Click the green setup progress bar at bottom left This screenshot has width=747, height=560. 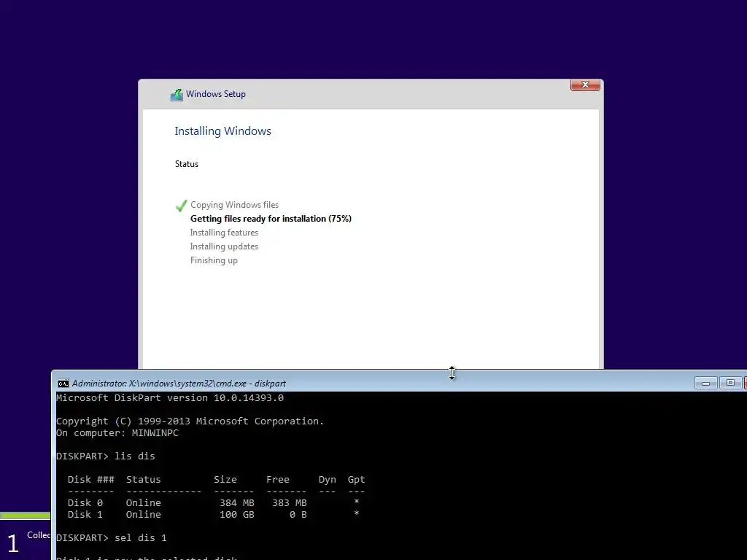(x=26, y=516)
